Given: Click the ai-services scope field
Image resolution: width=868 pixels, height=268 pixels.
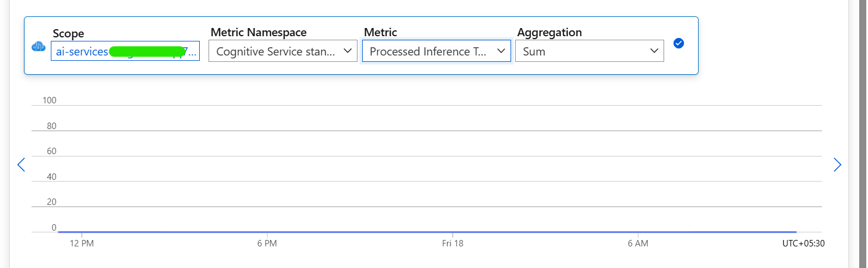Looking at the screenshot, I should [x=125, y=51].
